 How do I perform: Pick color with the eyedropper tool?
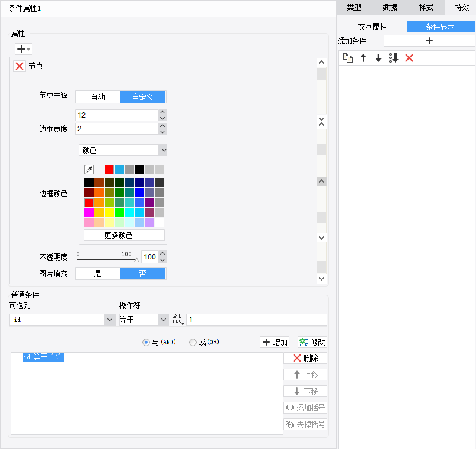[89, 170]
